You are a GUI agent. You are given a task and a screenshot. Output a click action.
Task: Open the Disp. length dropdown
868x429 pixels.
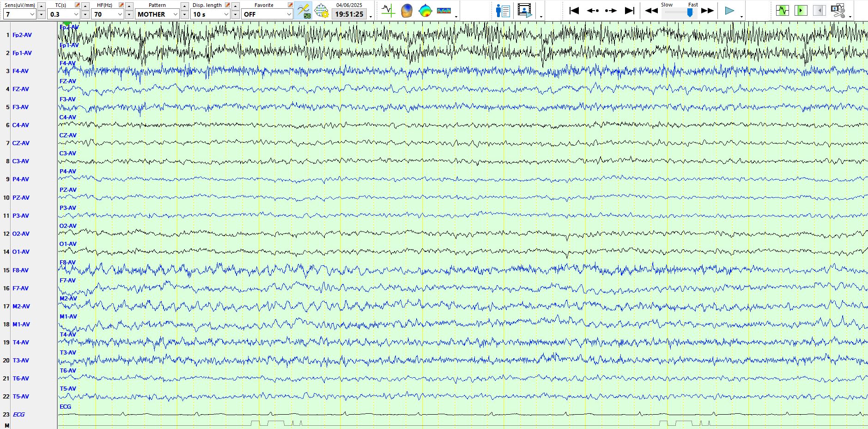226,14
